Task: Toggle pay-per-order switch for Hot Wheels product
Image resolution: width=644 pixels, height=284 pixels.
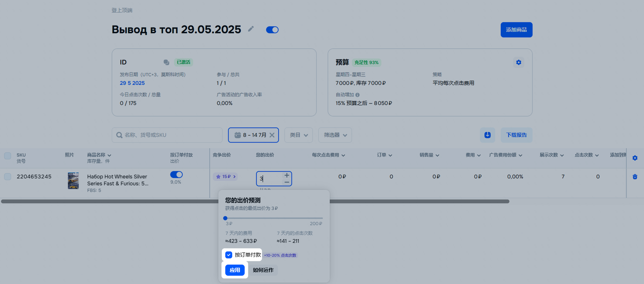Action: click(x=176, y=174)
